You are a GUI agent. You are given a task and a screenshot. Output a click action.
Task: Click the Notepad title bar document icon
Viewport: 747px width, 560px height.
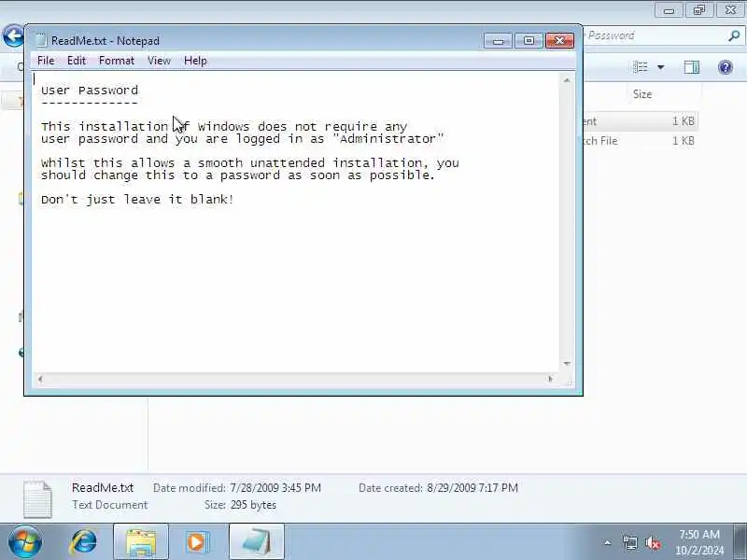[x=41, y=40]
